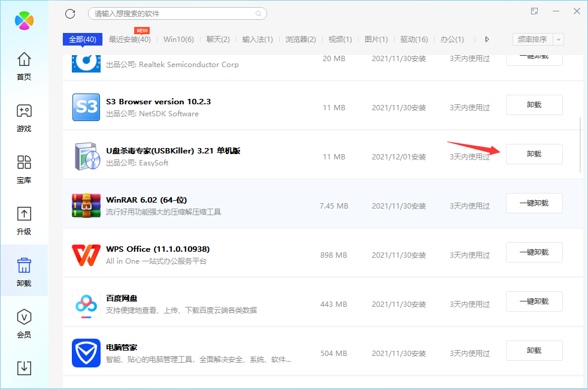Click the refresh icon beside search box
The image size is (588, 389).
pyautogui.click(x=70, y=14)
